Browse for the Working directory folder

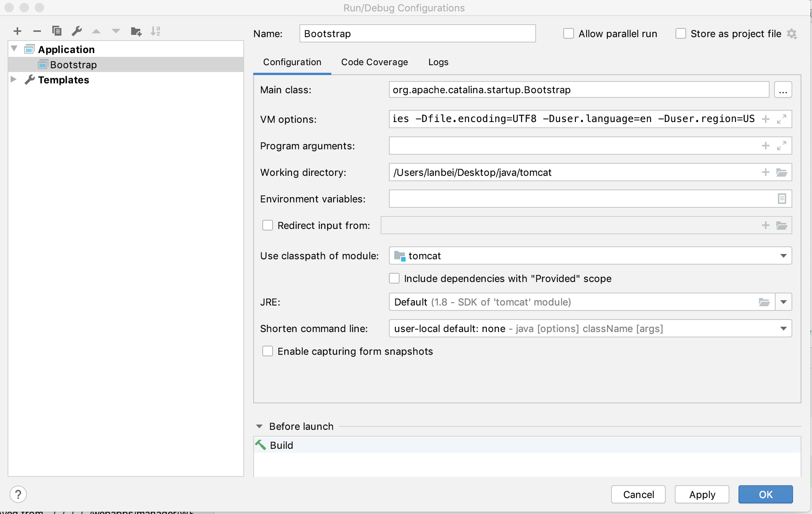(782, 172)
